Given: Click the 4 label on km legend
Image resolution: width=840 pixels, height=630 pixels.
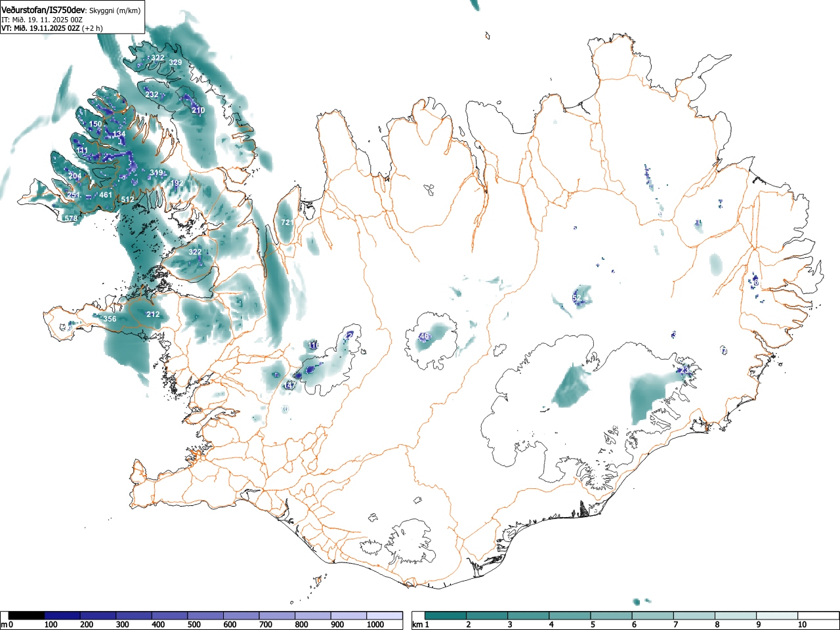Looking at the screenshot, I should [x=551, y=625].
